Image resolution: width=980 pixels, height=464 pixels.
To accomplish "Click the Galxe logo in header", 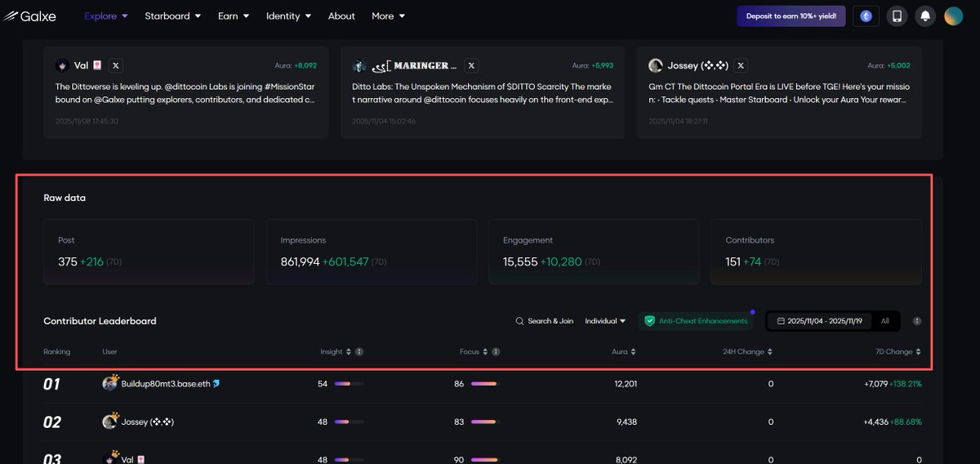I will tap(29, 16).
